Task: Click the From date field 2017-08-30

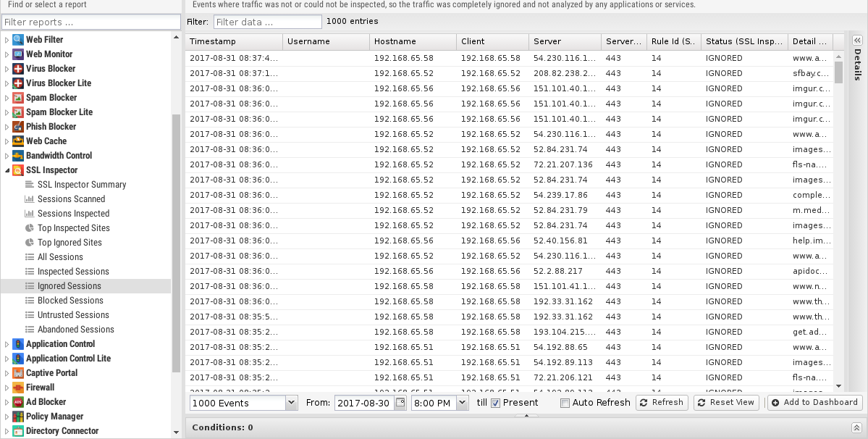Action: click(x=364, y=403)
